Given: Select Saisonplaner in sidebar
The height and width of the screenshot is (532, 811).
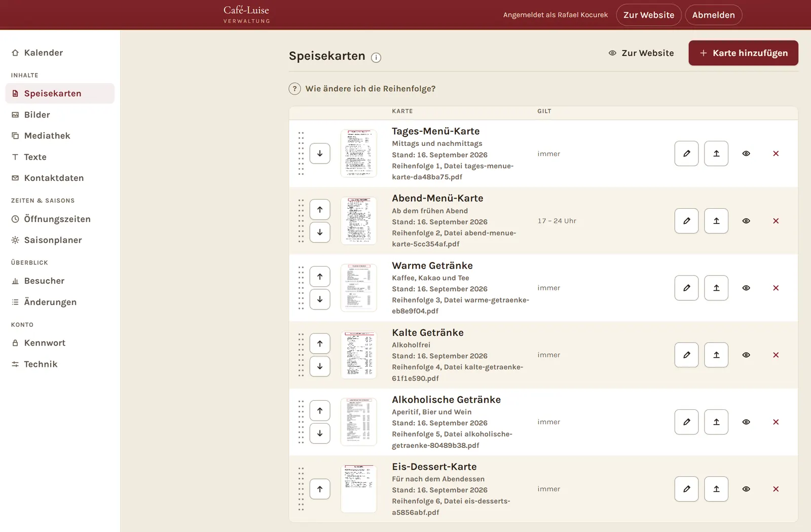Looking at the screenshot, I should tap(60, 240).
